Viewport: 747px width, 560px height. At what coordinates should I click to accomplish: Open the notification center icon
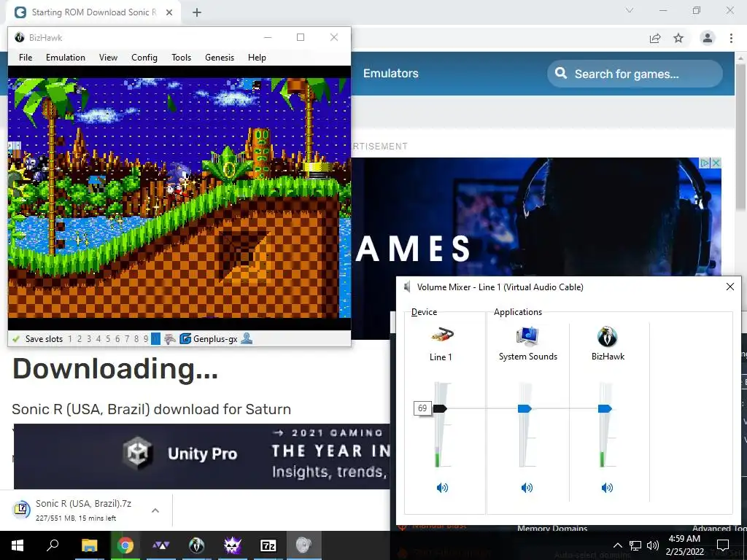(x=723, y=545)
